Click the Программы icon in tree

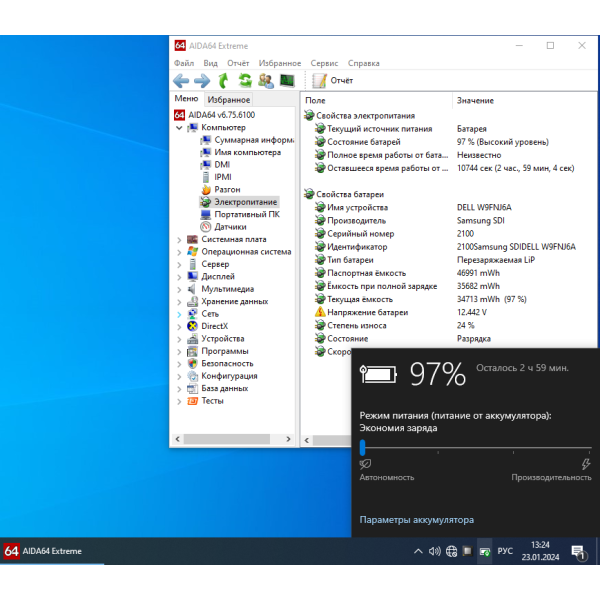tap(192, 351)
